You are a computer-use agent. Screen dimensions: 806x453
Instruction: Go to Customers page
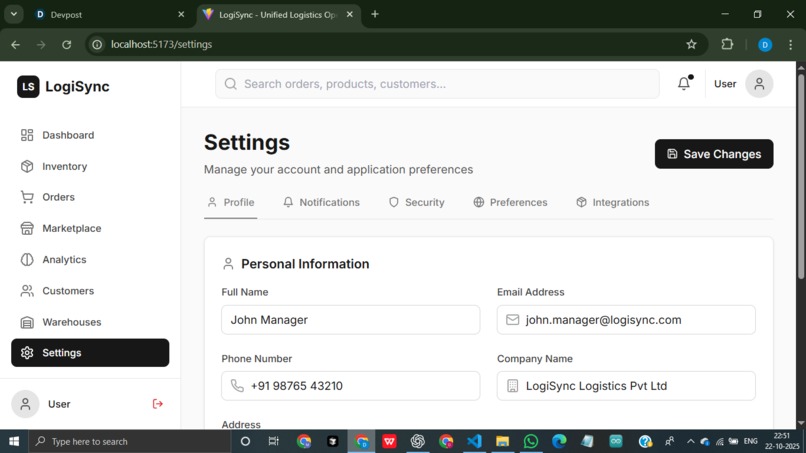click(90, 291)
